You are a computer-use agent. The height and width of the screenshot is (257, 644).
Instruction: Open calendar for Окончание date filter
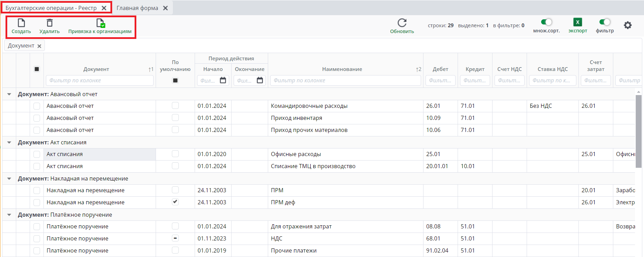click(260, 80)
